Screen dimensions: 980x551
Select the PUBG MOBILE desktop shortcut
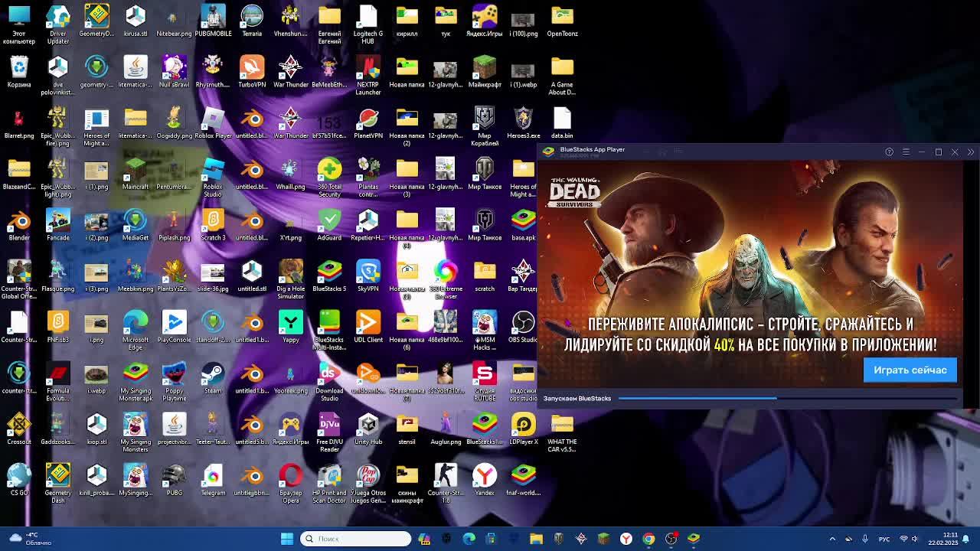pos(213,21)
